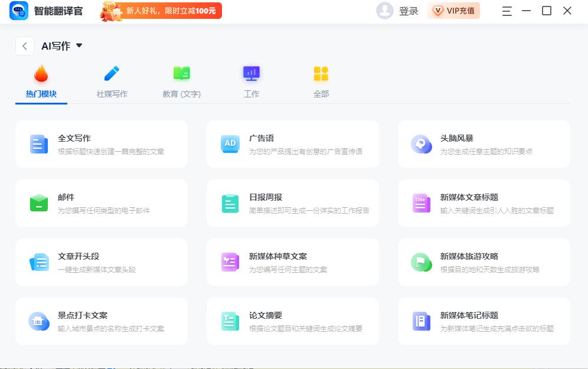Select the 头脑风暴 brainstorm brain icon
Viewport: 588px width, 369px height.
coord(421,143)
